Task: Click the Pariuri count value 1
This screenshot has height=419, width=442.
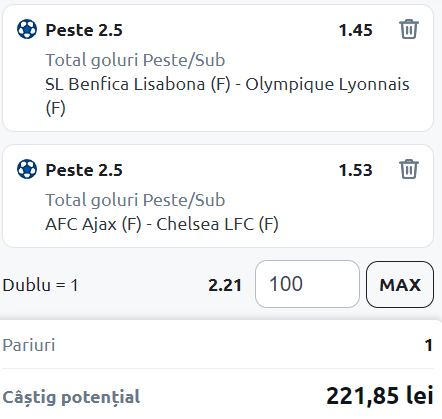Action: (429, 345)
